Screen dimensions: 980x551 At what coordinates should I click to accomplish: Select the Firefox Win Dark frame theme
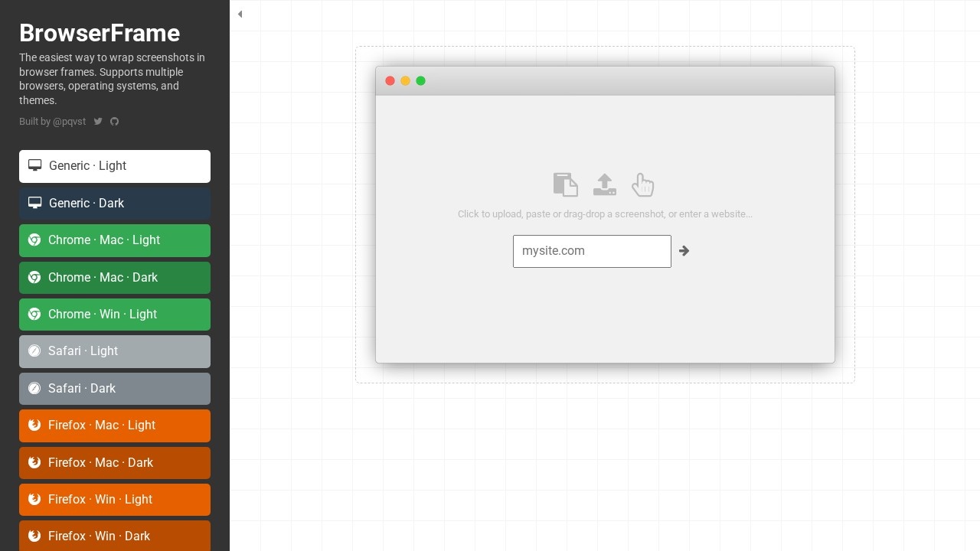click(x=115, y=536)
